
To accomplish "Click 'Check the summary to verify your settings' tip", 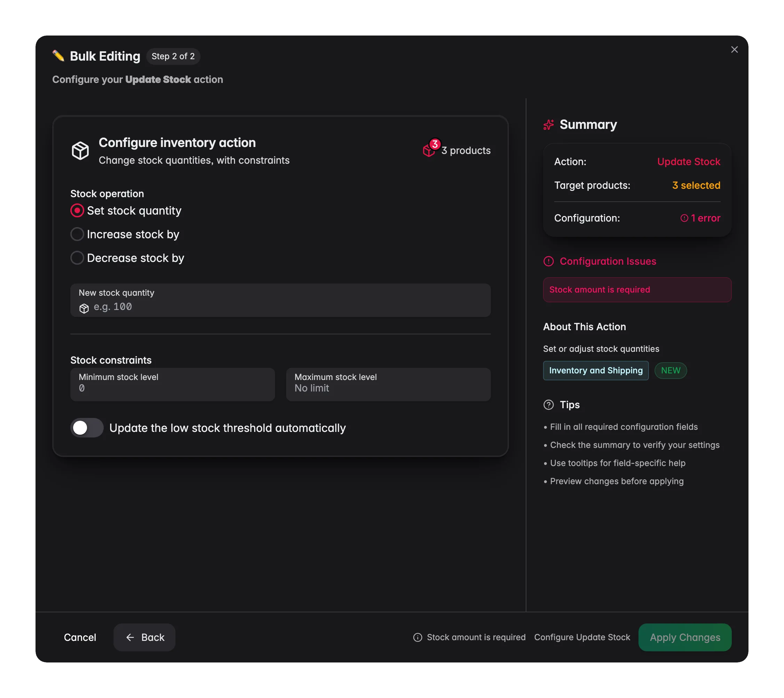I will 635,445.
